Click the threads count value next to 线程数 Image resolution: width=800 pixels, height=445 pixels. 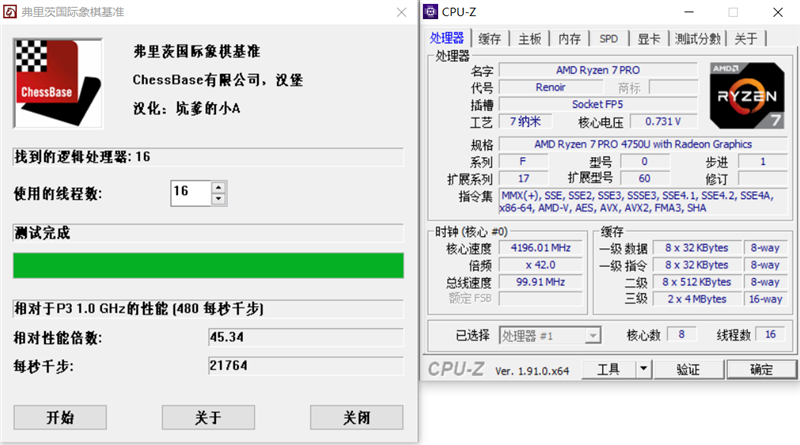(770, 335)
